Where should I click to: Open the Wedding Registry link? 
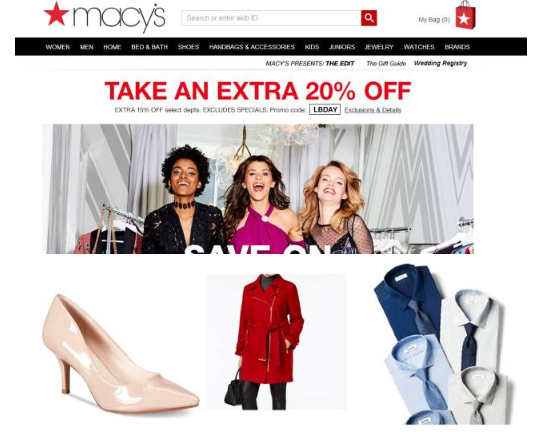click(x=440, y=63)
